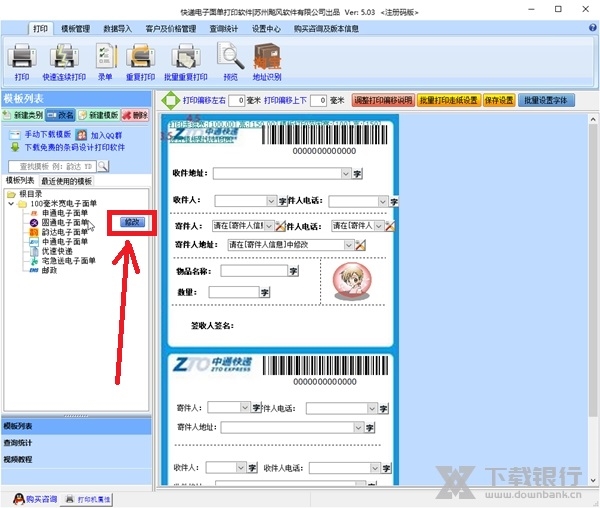Click the edit icon beside top 寄件人地址

click(x=360, y=245)
